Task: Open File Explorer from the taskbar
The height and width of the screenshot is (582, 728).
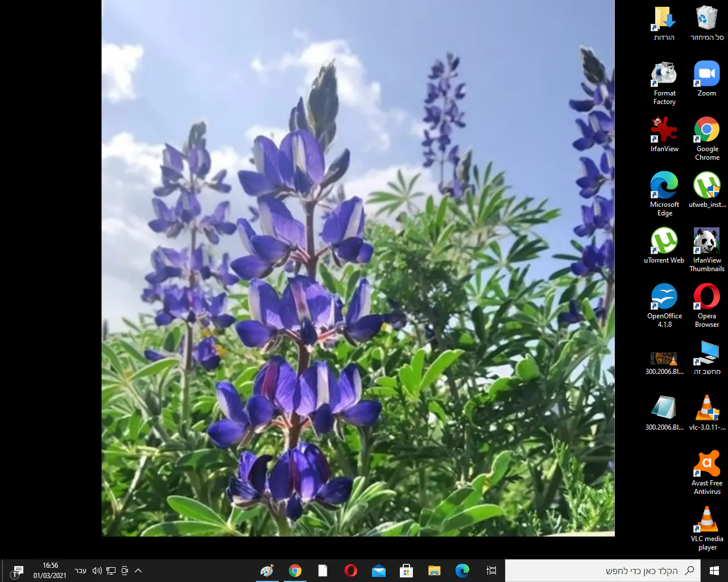Action: pyautogui.click(x=435, y=571)
